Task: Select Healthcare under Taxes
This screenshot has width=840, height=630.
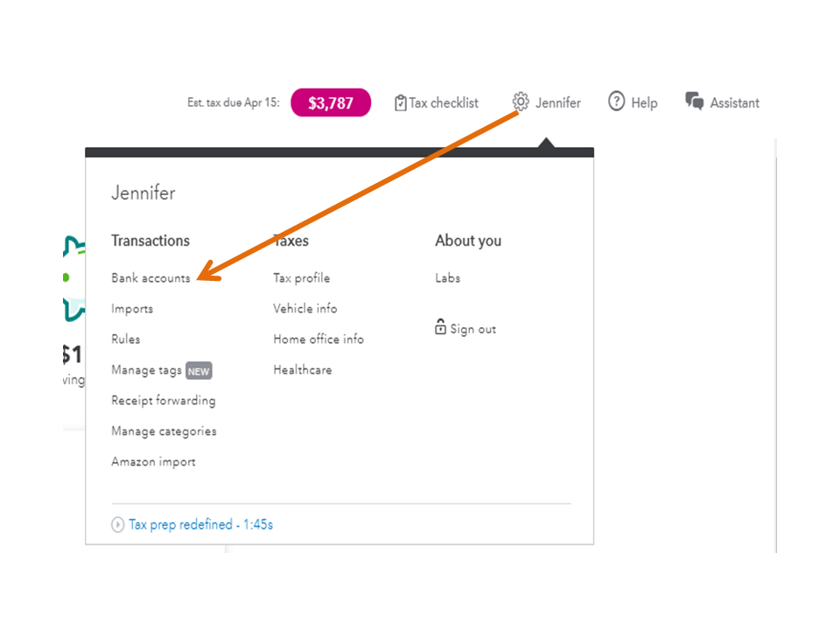Action: [x=303, y=370]
